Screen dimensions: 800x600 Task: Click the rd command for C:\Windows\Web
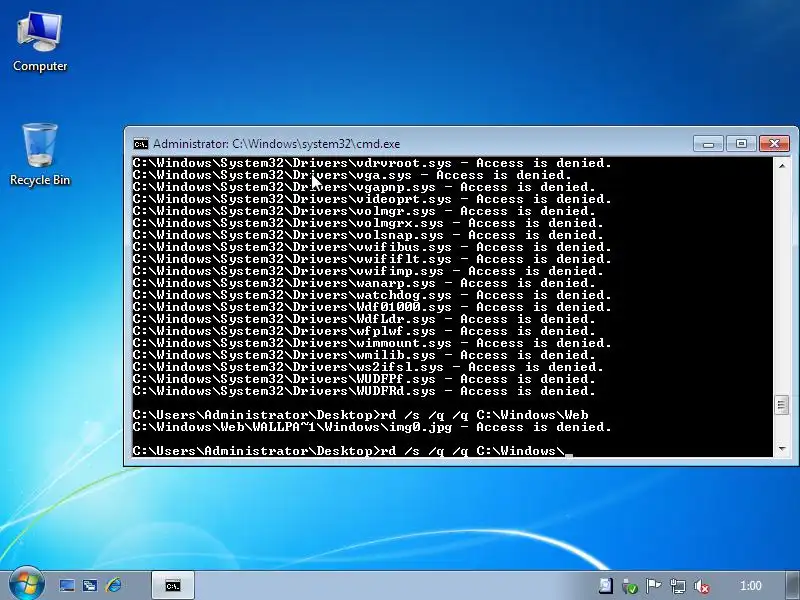[x=360, y=415]
